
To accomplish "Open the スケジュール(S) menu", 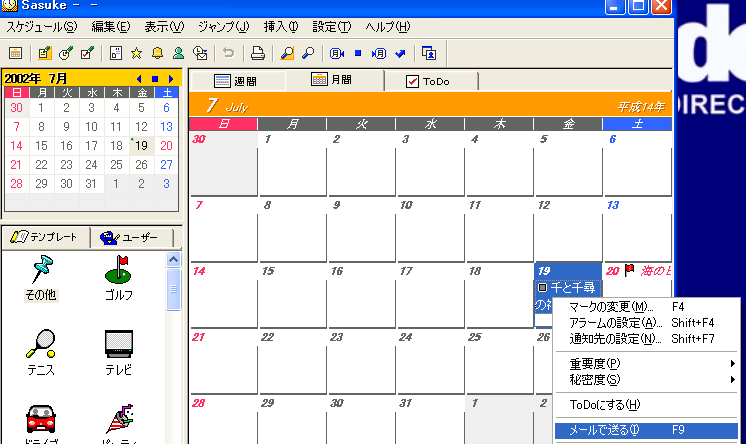I will tap(41, 27).
